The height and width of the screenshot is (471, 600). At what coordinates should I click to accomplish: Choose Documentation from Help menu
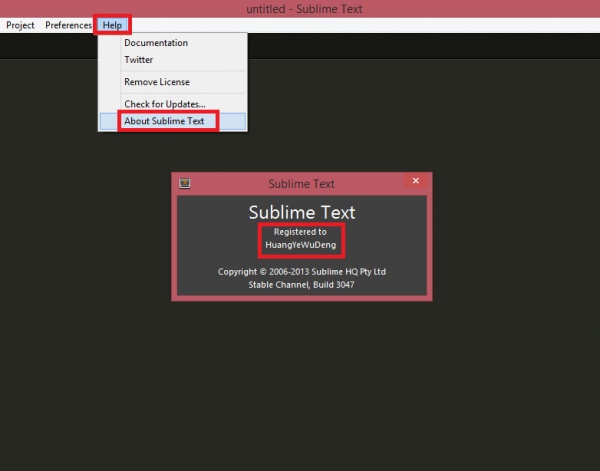[173, 43]
